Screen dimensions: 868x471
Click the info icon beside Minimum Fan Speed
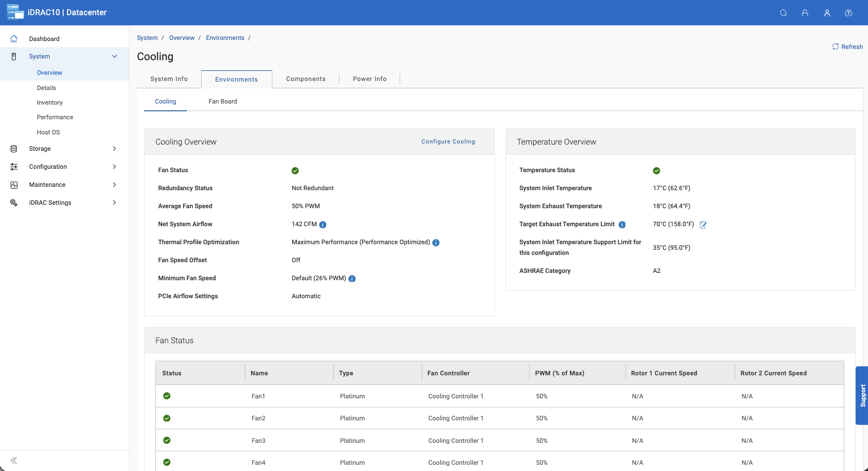352,279
